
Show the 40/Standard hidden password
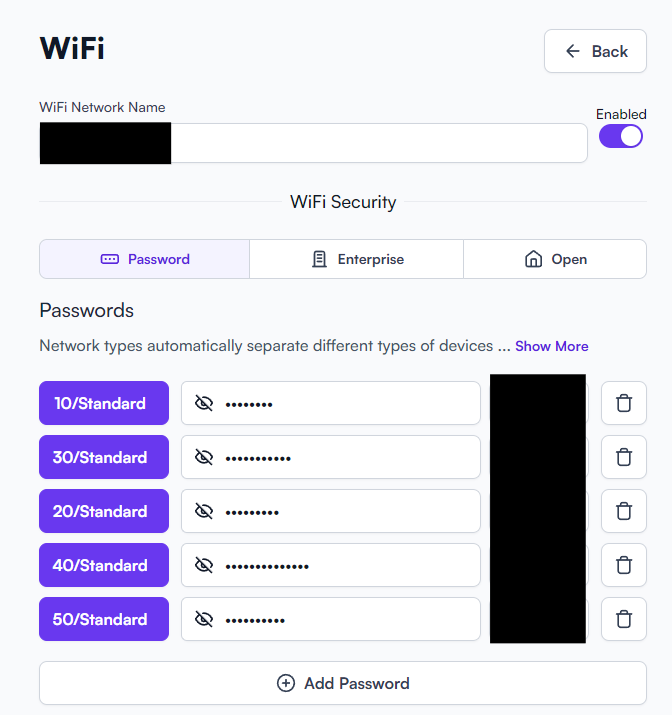[204, 565]
